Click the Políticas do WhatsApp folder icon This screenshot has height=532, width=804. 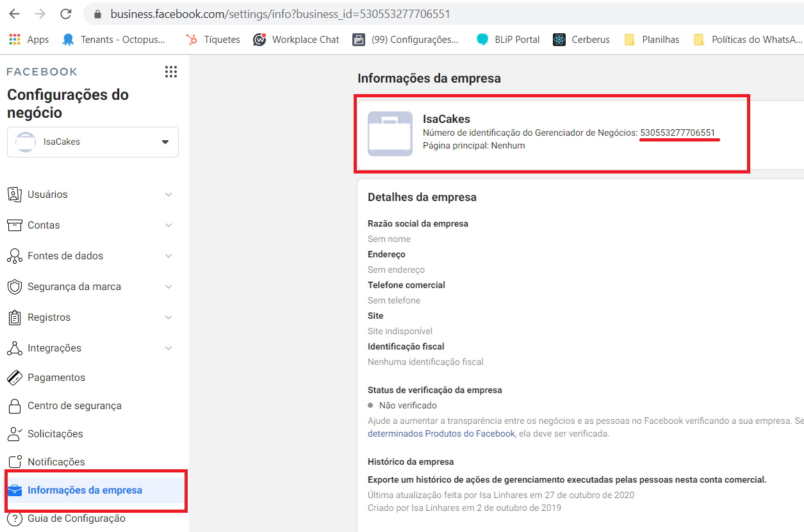pos(699,40)
